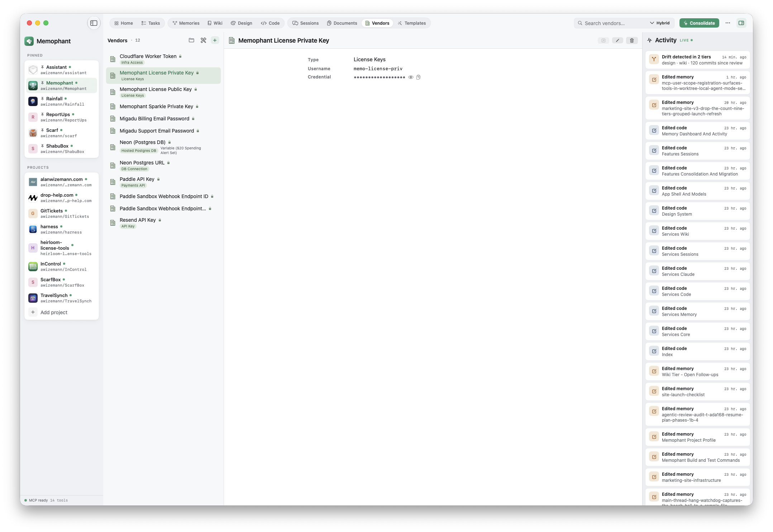This screenshot has height=532, width=773.
Task: Copy the credential using clipboard icon
Action: (418, 77)
